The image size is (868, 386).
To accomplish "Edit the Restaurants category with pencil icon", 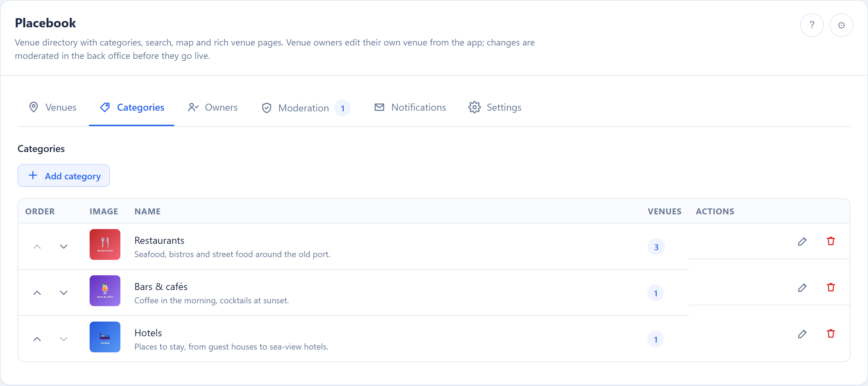I will click(802, 241).
